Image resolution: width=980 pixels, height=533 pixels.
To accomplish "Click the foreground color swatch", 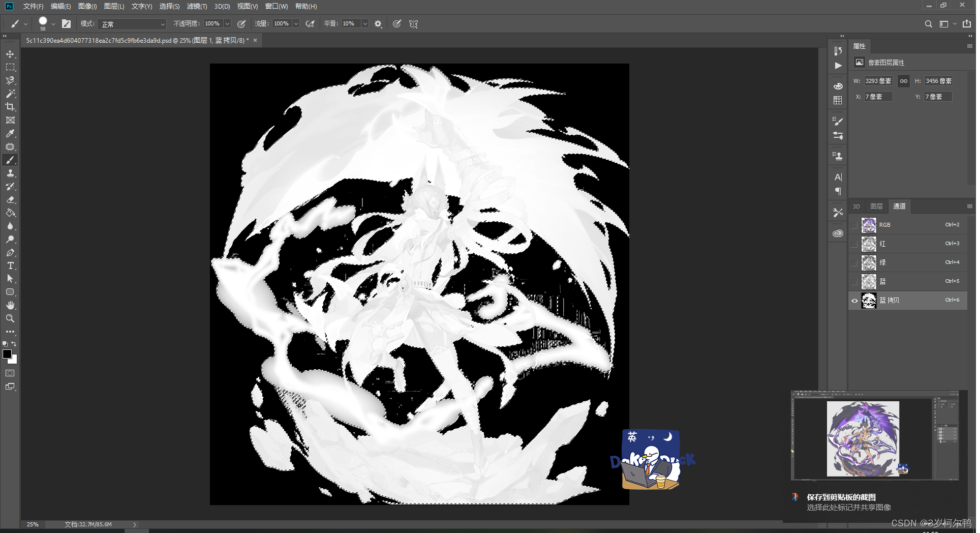I will (x=7, y=354).
